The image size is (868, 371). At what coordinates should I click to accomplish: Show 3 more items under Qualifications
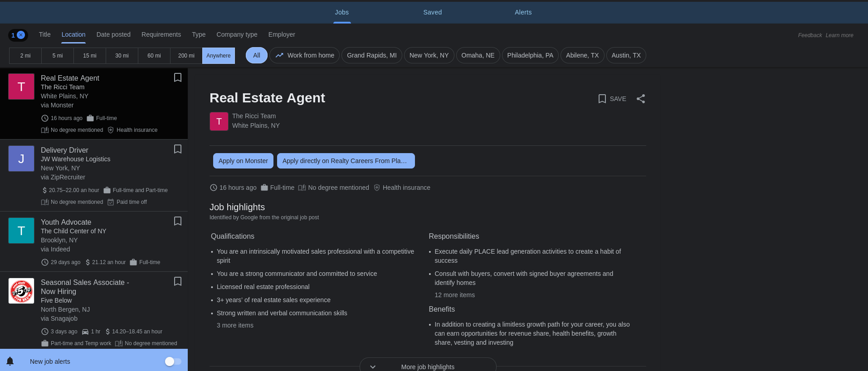(235, 325)
